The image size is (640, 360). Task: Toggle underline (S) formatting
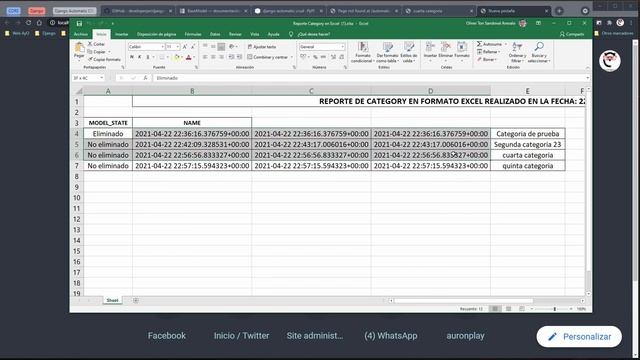point(148,57)
